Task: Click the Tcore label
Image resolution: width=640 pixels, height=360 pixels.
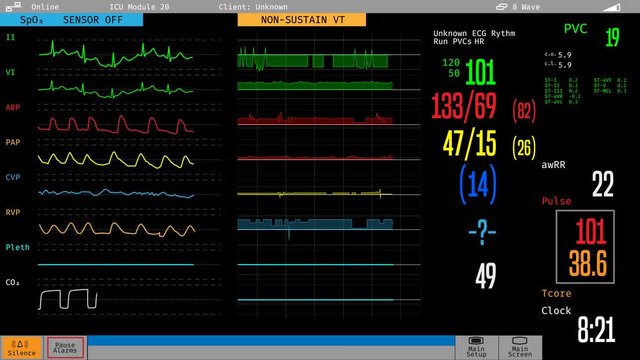Action: click(556, 293)
